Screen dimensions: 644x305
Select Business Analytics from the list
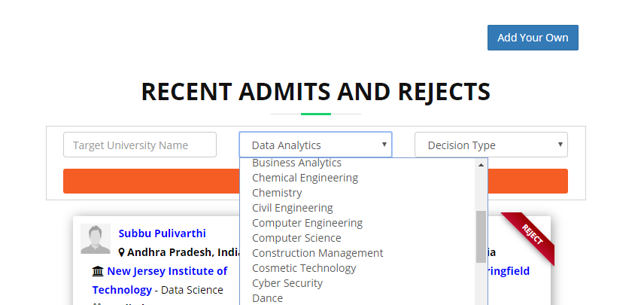296,163
